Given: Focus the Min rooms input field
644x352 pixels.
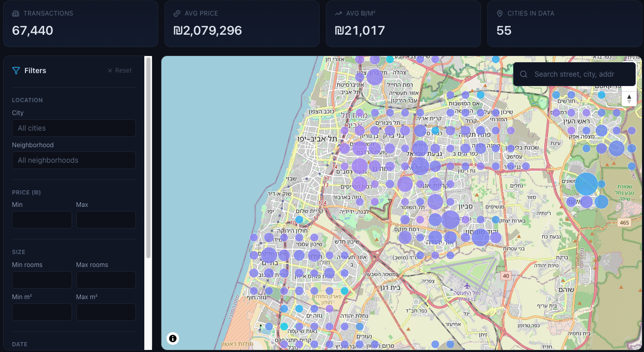Looking at the screenshot, I should [42, 280].
